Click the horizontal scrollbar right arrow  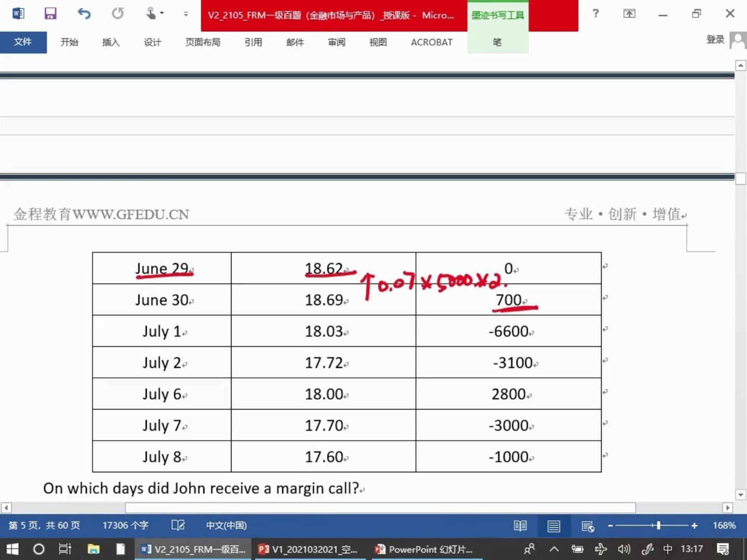[x=727, y=508]
